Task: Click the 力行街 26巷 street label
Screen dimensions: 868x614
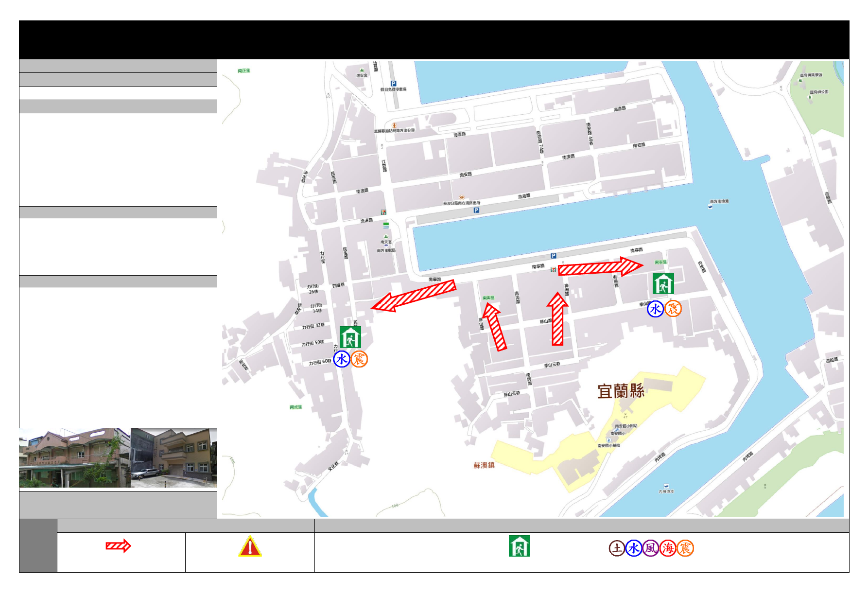Action: 313,289
